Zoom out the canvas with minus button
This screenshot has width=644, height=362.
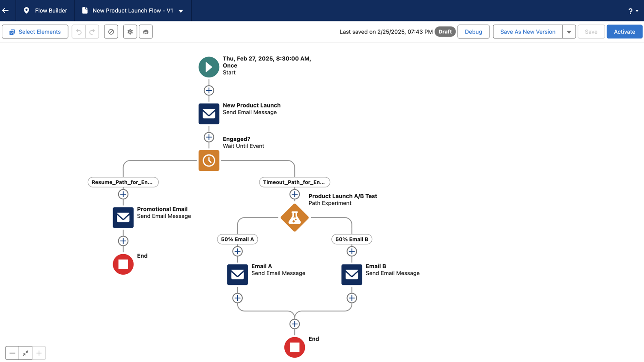12,353
